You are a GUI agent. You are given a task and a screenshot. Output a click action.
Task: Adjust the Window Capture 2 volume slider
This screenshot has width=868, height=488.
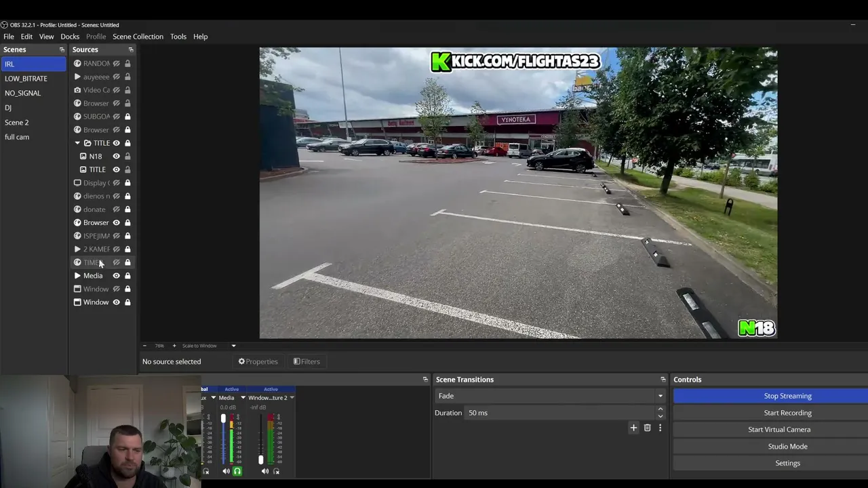pyautogui.click(x=261, y=460)
